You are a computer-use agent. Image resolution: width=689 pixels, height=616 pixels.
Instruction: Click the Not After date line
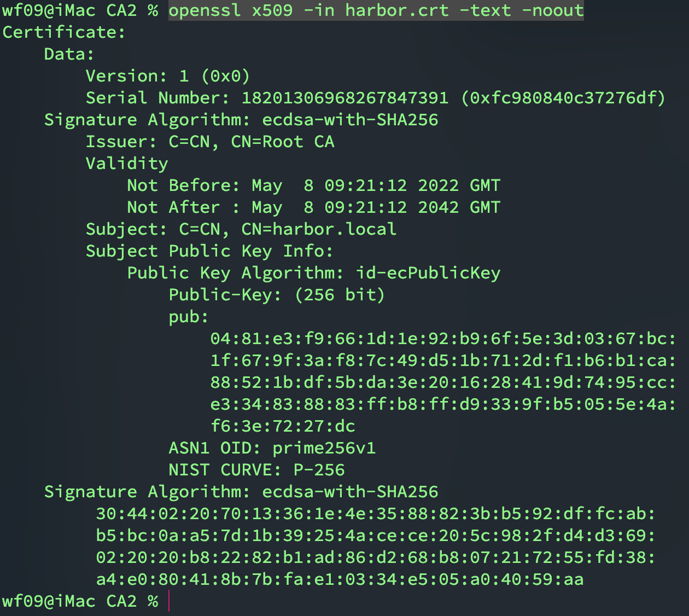[x=313, y=207]
